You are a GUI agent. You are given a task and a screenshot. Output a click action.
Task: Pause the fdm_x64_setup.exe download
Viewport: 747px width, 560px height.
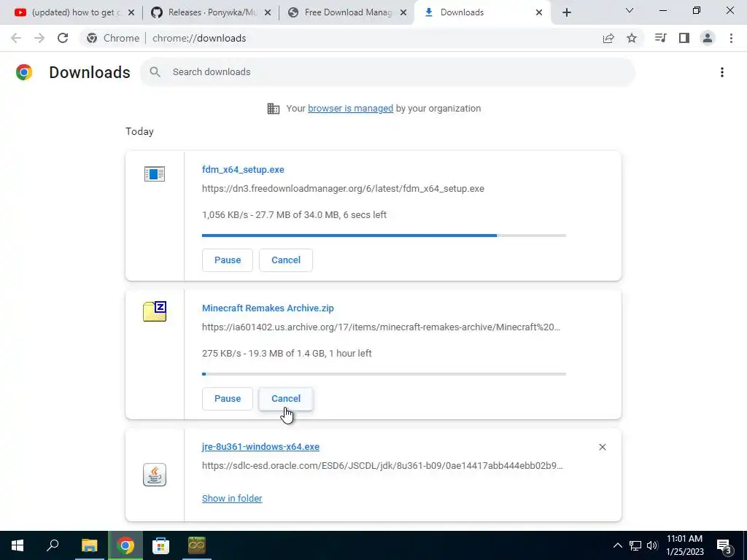tap(228, 260)
